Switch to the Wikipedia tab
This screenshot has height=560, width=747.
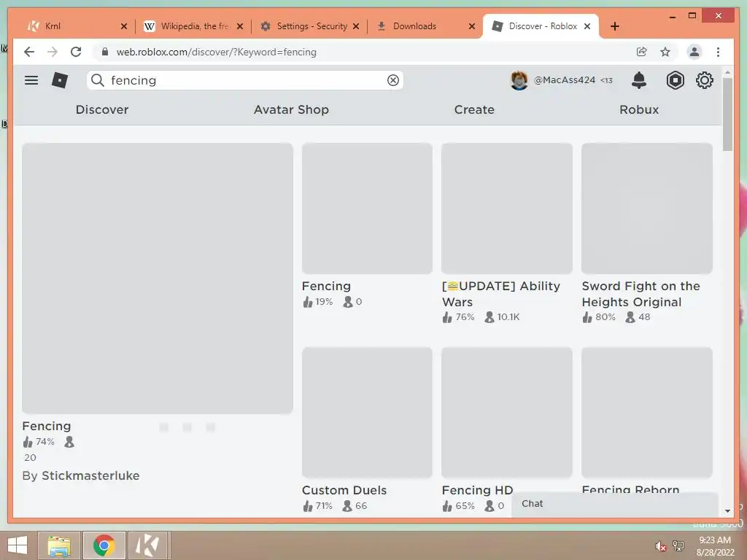[193, 26]
